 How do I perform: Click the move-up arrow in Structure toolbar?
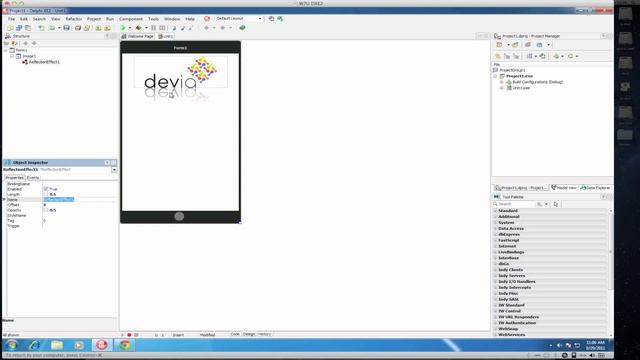tap(26, 43)
